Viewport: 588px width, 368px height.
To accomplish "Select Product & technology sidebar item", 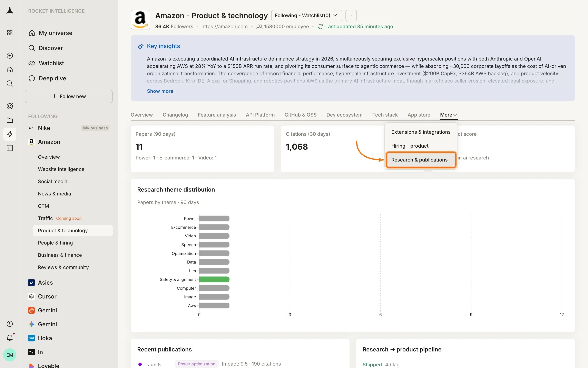I will tap(73, 230).
